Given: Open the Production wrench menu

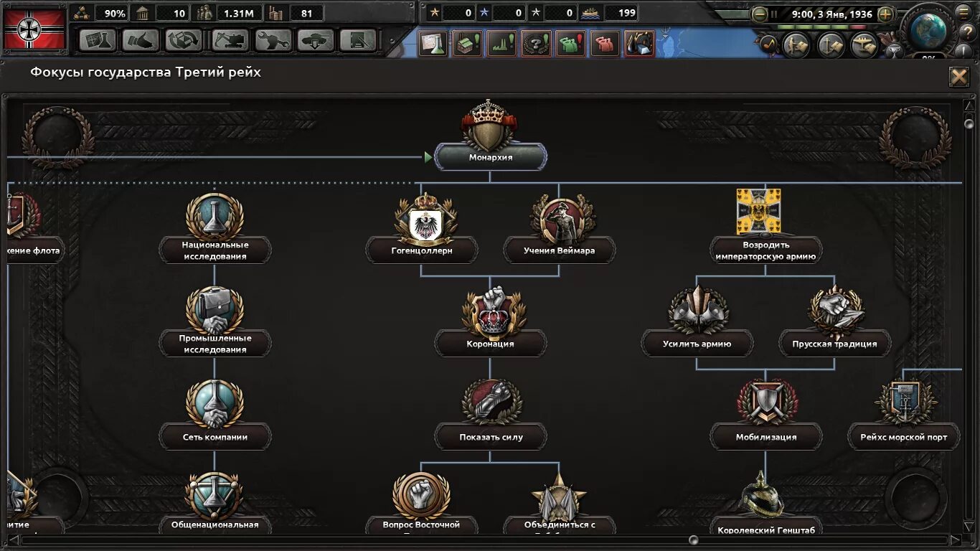Looking at the screenshot, I should tap(273, 40).
